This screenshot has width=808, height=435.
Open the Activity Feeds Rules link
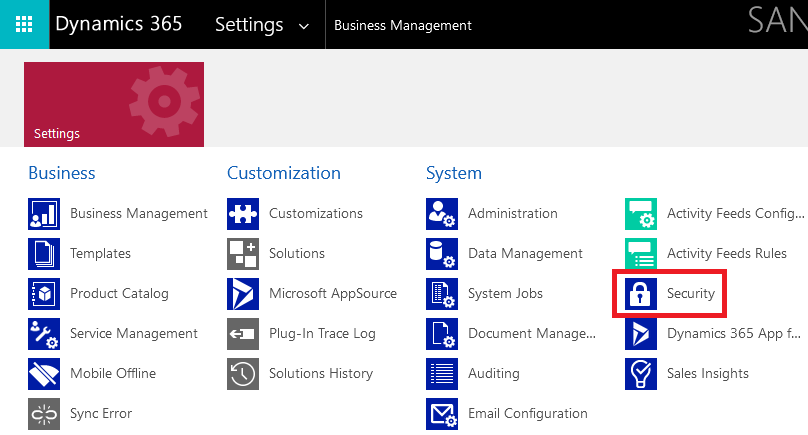point(727,254)
